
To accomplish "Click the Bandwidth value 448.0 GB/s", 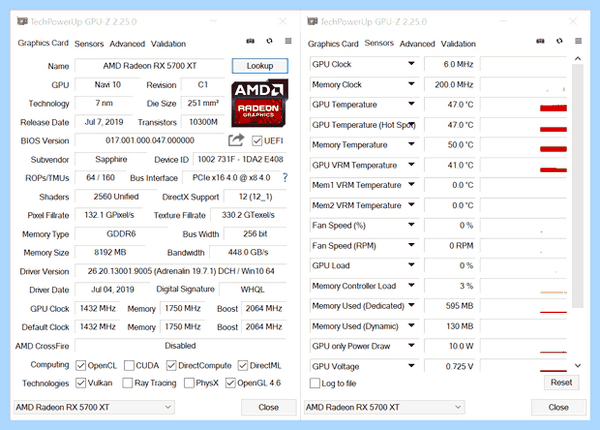I will point(248,252).
